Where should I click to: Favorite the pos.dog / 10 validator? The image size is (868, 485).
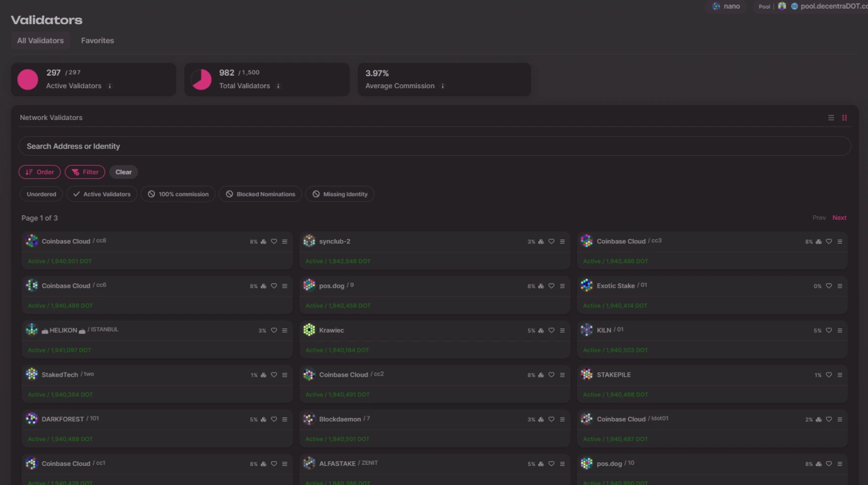(829, 464)
